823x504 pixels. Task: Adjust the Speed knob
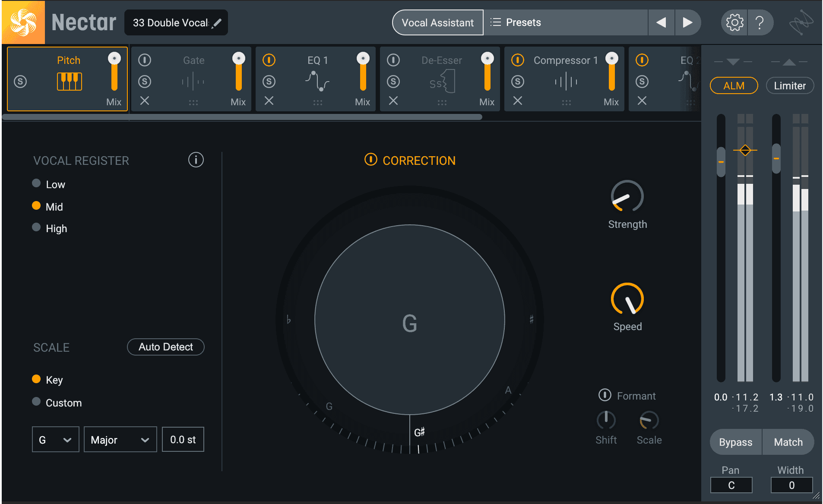tap(627, 299)
